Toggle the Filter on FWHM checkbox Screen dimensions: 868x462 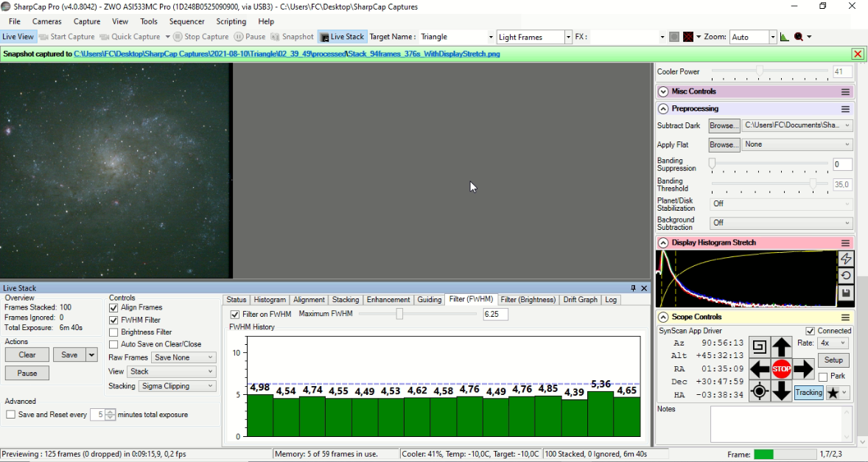pos(235,315)
